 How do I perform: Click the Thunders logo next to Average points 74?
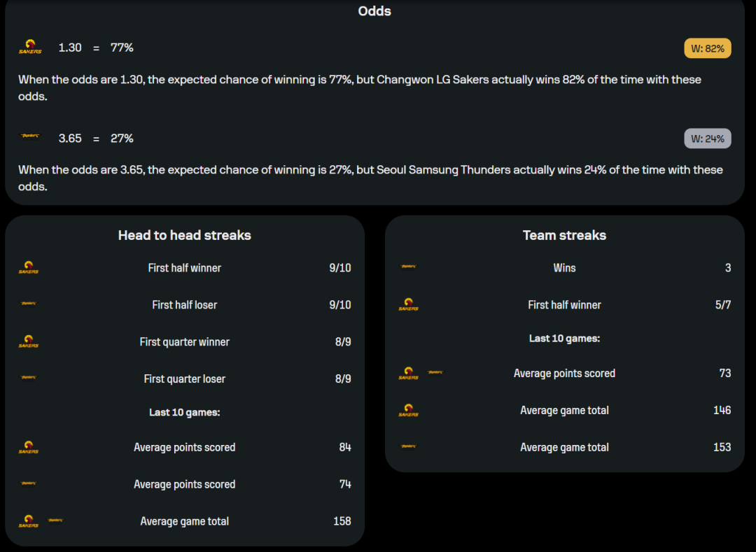click(29, 483)
